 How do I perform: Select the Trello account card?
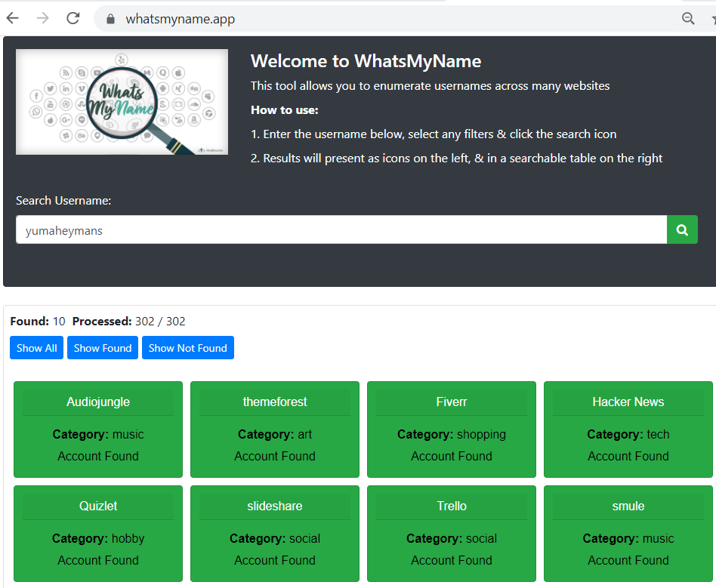tap(452, 533)
